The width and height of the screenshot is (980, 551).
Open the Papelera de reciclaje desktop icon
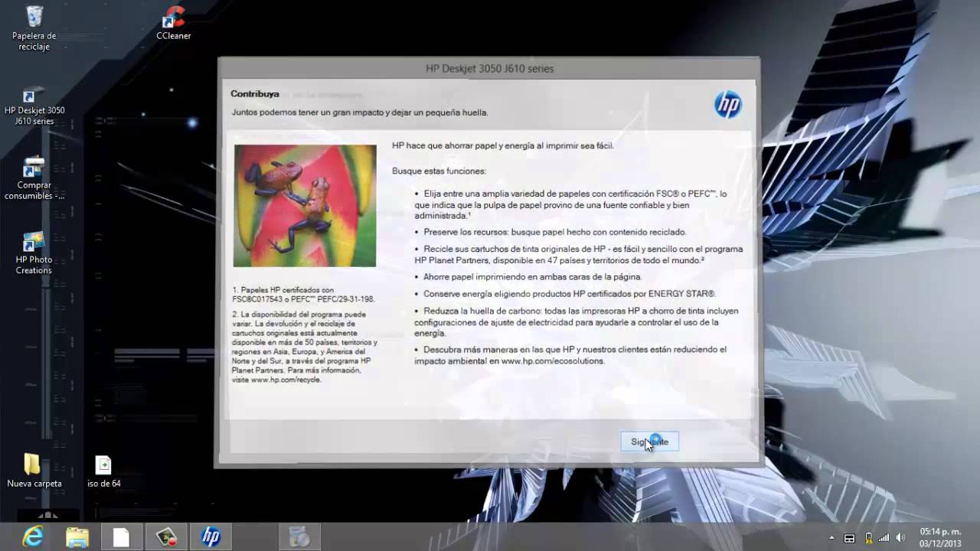tap(34, 28)
